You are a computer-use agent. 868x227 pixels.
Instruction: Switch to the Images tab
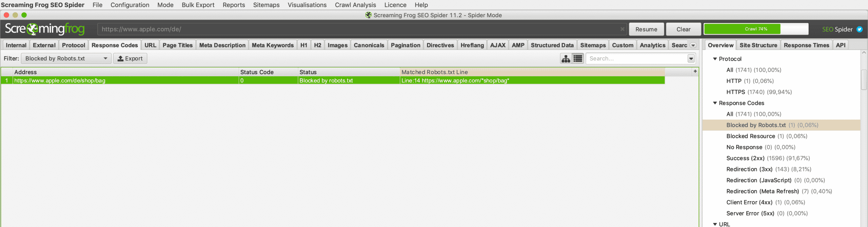(x=338, y=45)
